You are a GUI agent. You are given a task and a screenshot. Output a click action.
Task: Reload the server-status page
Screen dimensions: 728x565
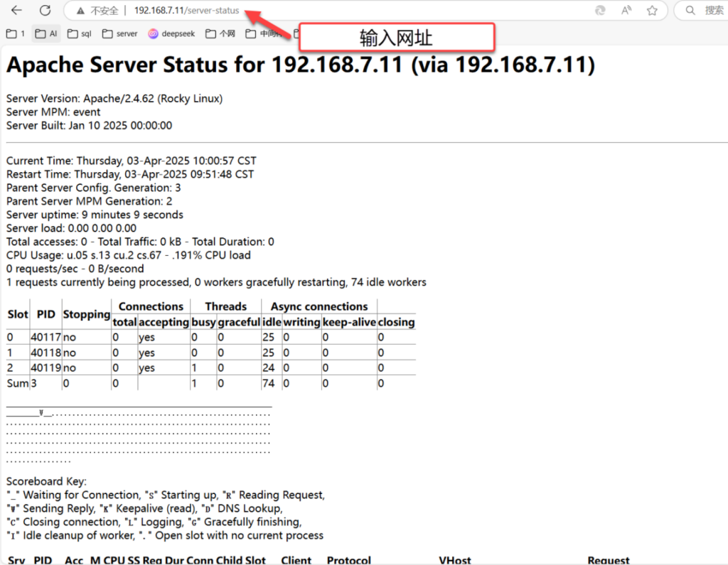pyautogui.click(x=45, y=11)
